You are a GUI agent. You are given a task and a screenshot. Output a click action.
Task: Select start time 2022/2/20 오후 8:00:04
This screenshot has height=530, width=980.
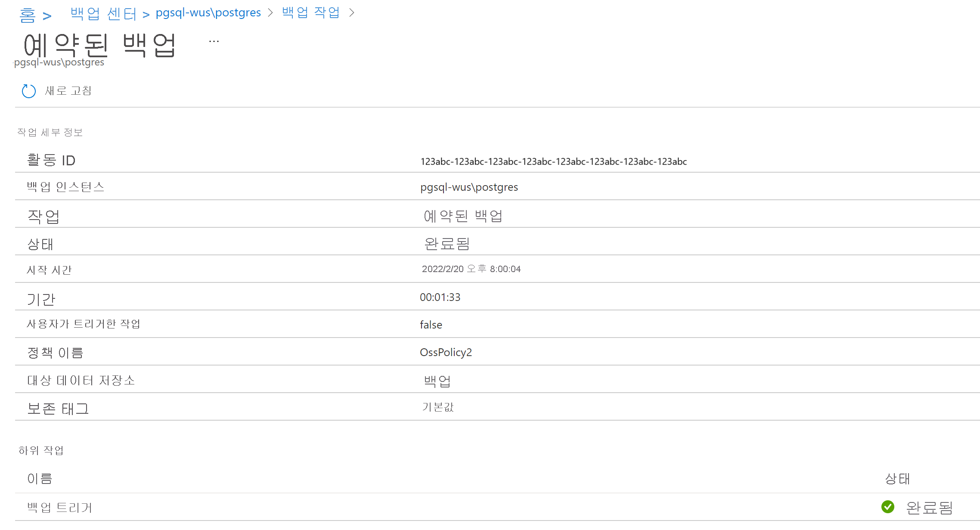pyautogui.click(x=471, y=269)
